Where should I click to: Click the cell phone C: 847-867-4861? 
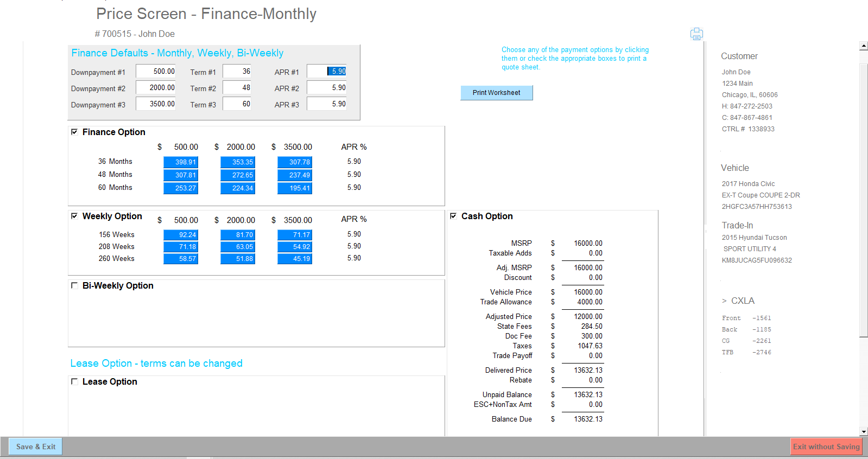click(747, 118)
